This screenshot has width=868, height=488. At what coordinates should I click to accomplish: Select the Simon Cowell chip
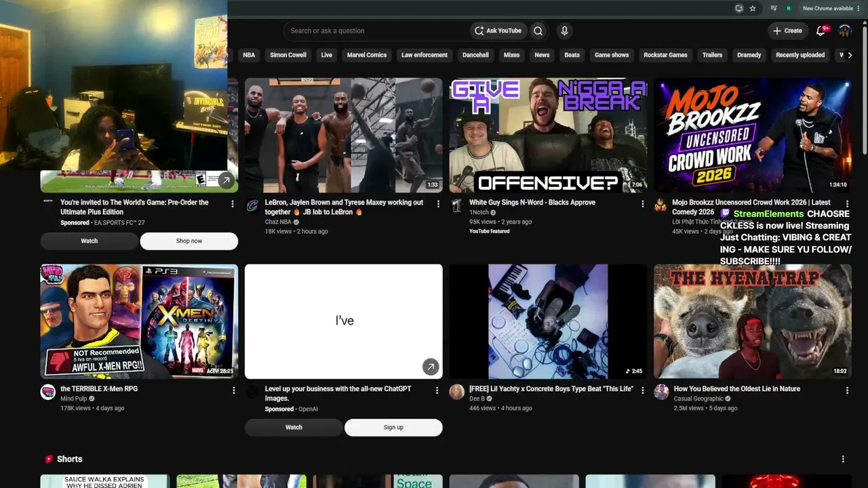tap(288, 55)
